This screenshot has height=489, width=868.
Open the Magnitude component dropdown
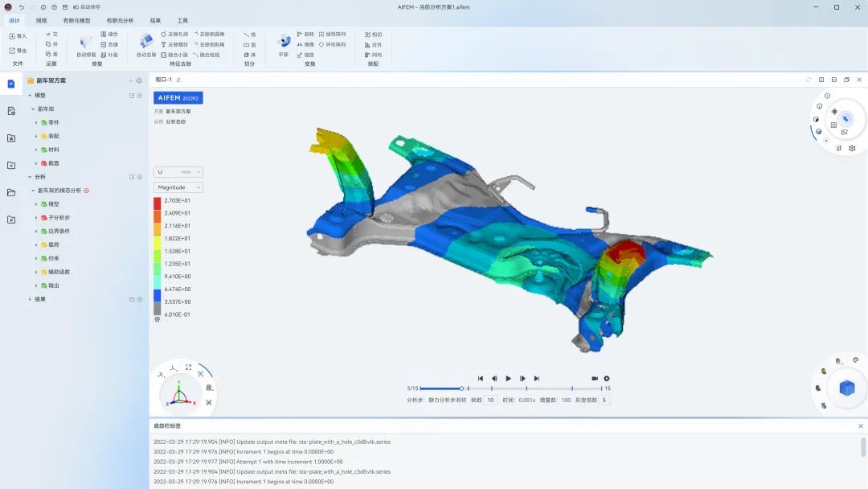[x=178, y=187]
